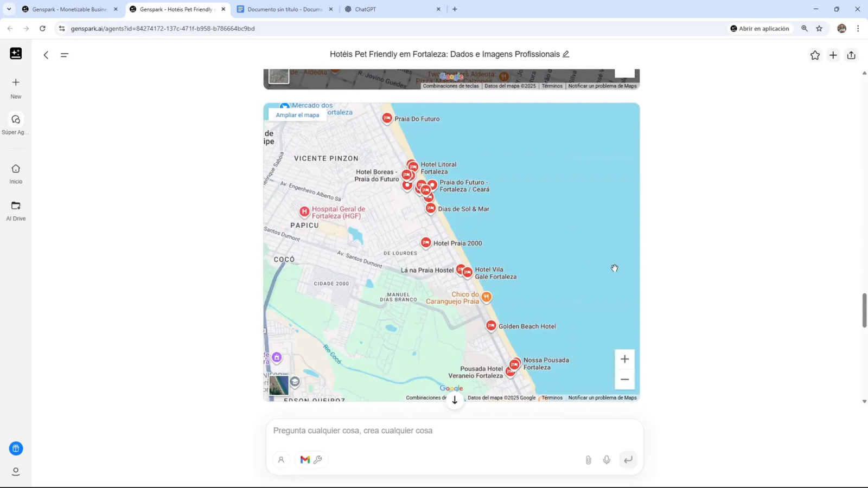Image resolution: width=868 pixels, height=488 pixels.
Task: Toggle the sidebar menu lines icon
Action: coord(65,55)
